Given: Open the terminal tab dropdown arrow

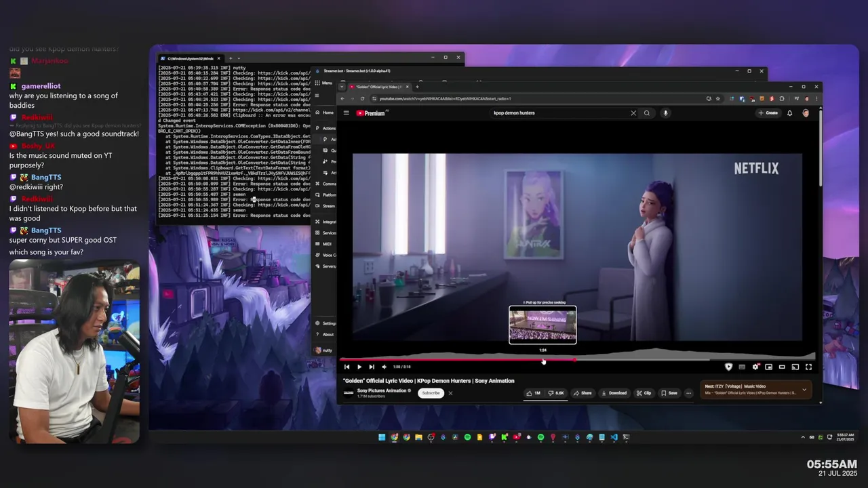Looking at the screenshot, I should (x=239, y=58).
